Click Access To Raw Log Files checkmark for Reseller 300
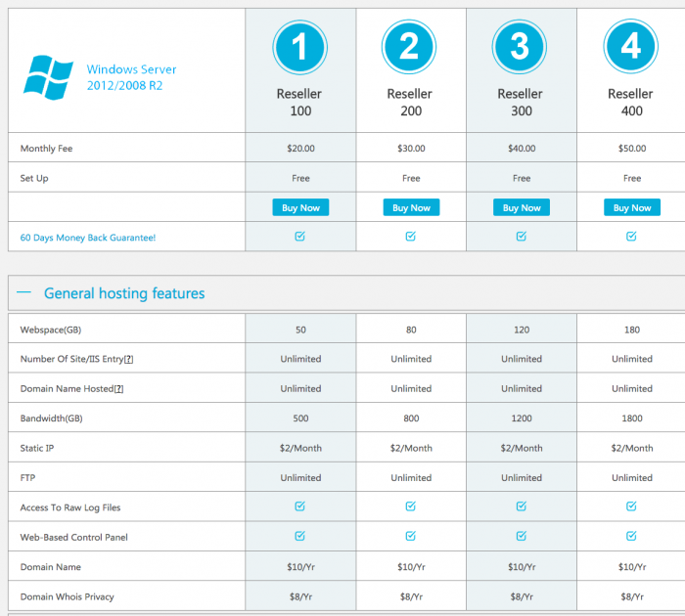Image resolution: width=685 pixels, height=616 pixels. pos(522,506)
